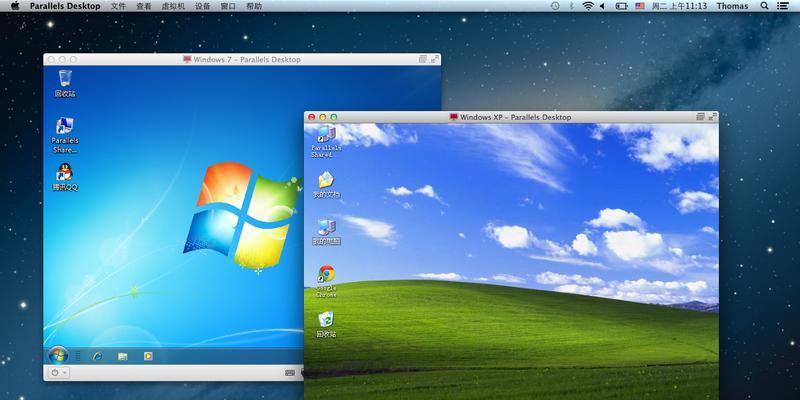Image resolution: width=800 pixels, height=400 pixels.
Task: Click the Bluetooth menu bar icon
Action: pyautogui.click(x=571, y=6)
